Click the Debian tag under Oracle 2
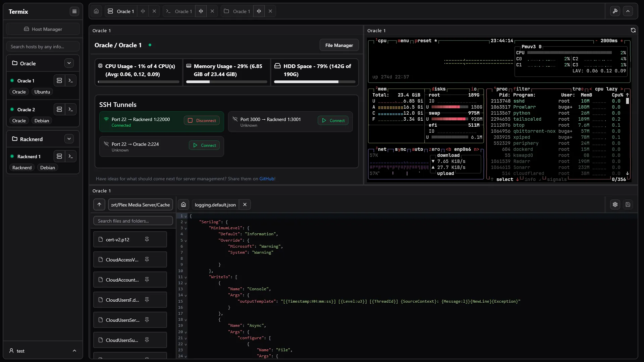 42,121
